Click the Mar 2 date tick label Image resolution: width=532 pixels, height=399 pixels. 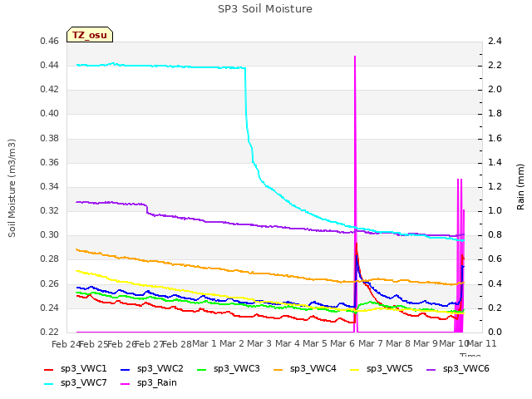click(232, 343)
